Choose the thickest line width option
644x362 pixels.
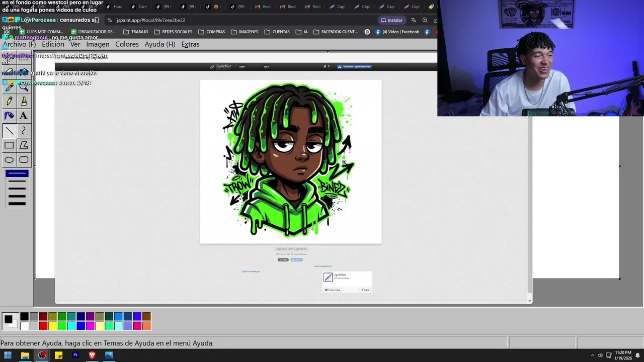(17, 203)
